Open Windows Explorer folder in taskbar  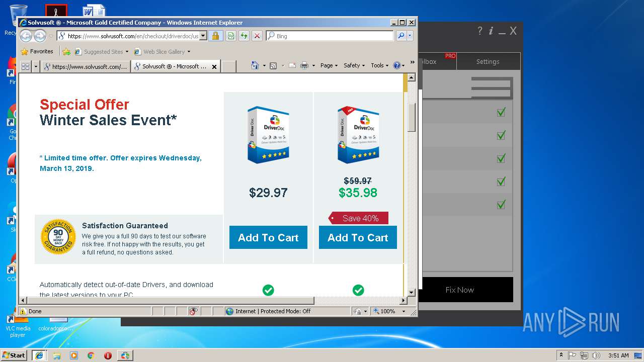57,355
